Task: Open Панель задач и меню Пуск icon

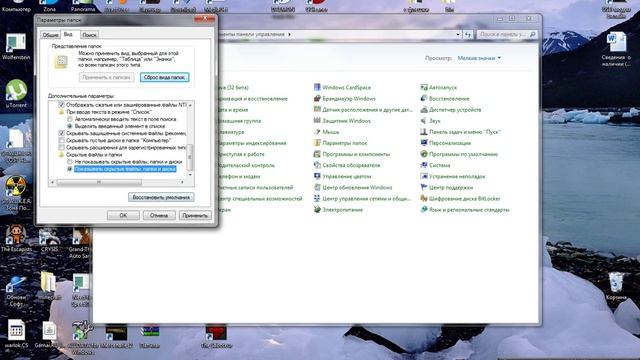Action: point(424,131)
